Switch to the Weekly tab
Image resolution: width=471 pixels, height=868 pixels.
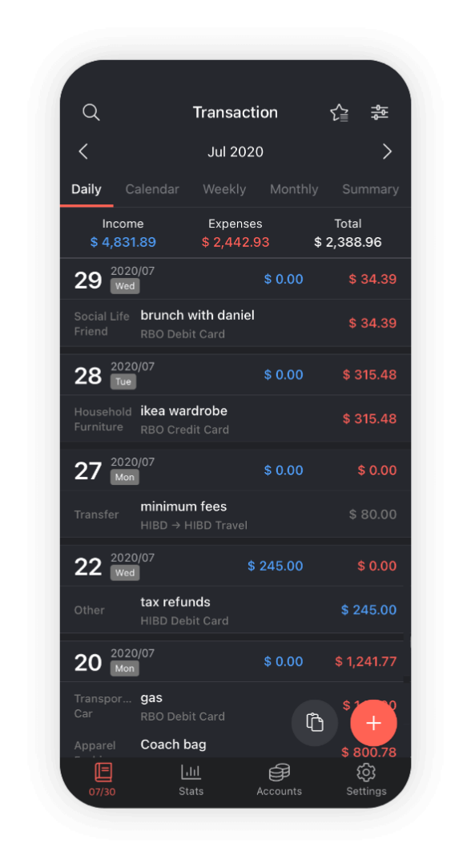pyautogui.click(x=224, y=189)
